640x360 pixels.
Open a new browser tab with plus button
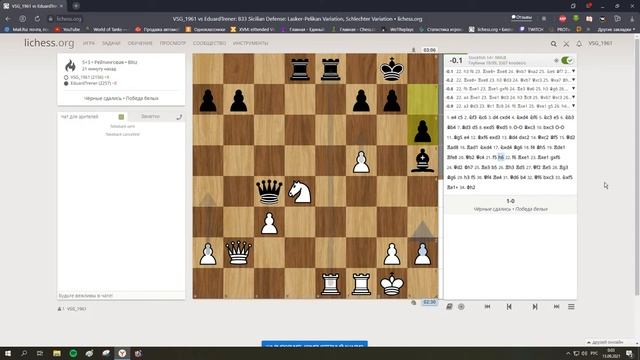[x=76, y=6]
